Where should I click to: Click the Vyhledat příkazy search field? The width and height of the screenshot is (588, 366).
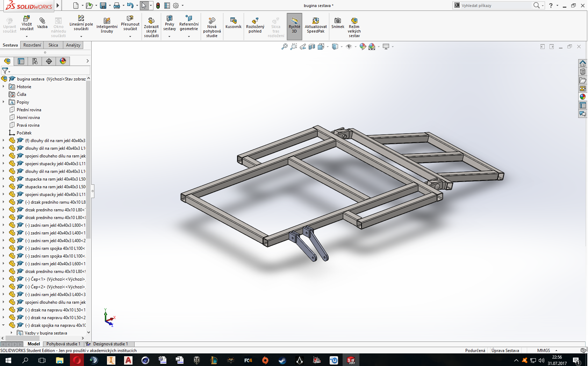click(496, 5)
